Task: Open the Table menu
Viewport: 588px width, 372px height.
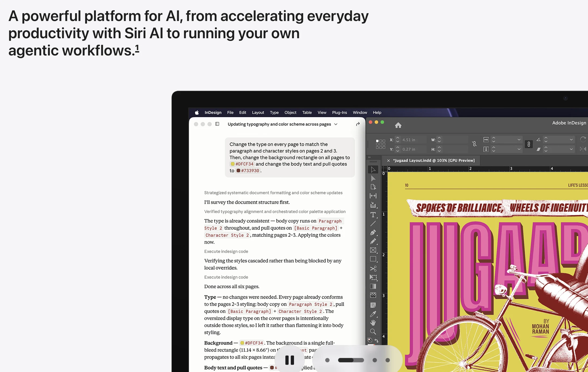Action: click(307, 113)
